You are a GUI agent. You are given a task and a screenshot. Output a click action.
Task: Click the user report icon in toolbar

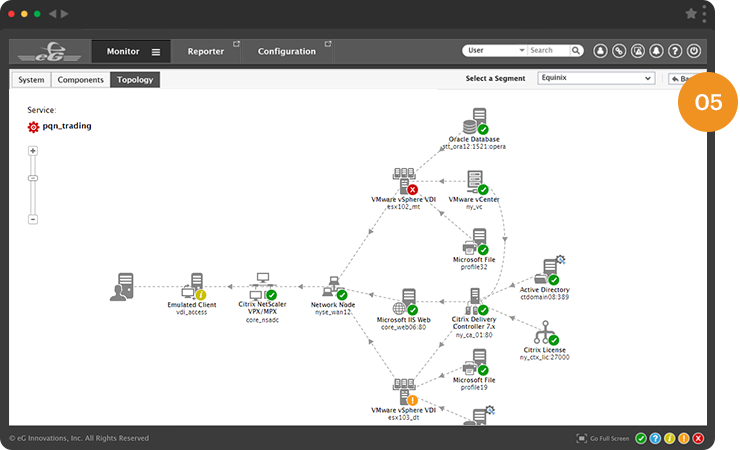click(638, 51)
